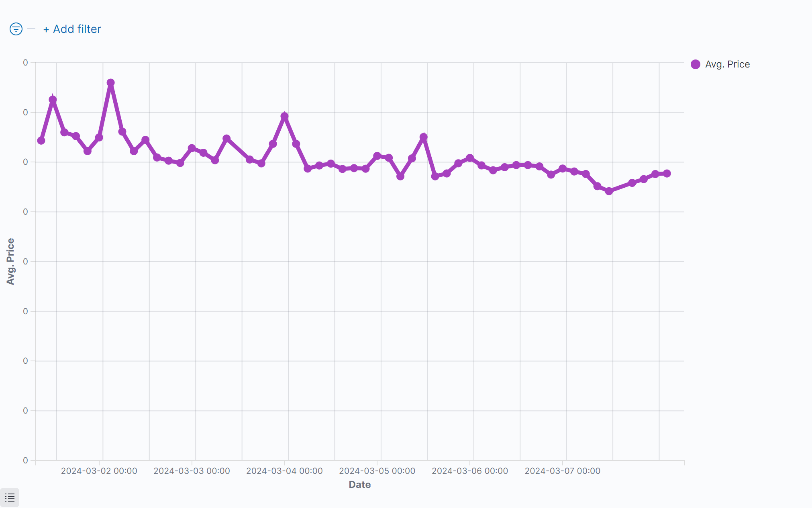The image size is (812, 508).
Task: Click the spike point just before 2024-03-06
Action: [x=423, y=137]
